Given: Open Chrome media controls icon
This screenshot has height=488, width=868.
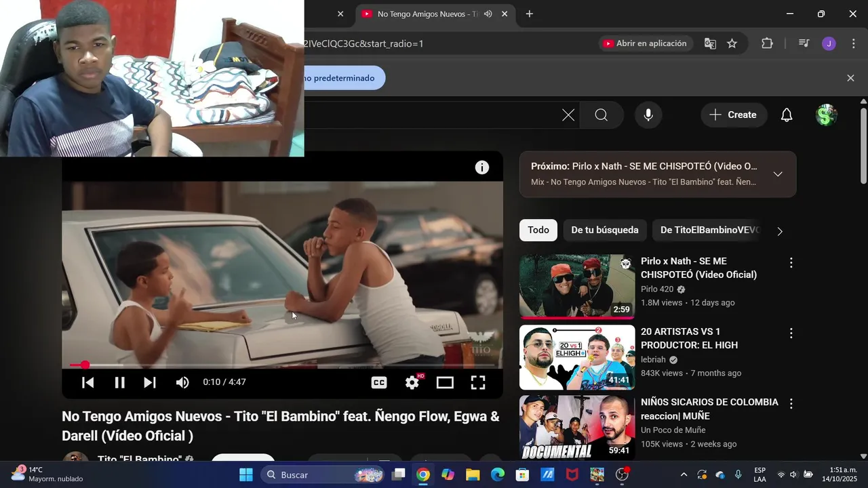Looking at the screenshot, I should tap(804, 43).
